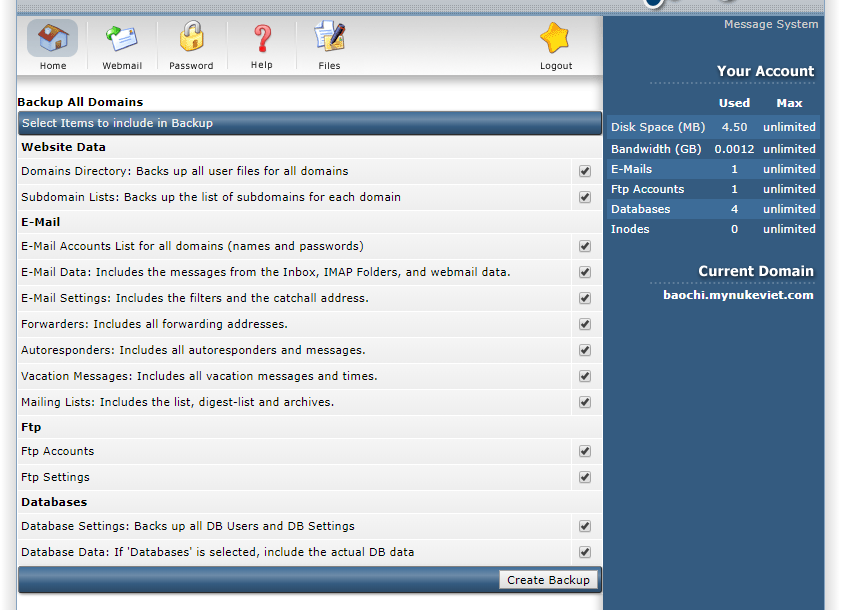Viewport: 854px width, 610px height.
Task: Disable E-Mail Accounts List checkbox
Action: [585, 246]
